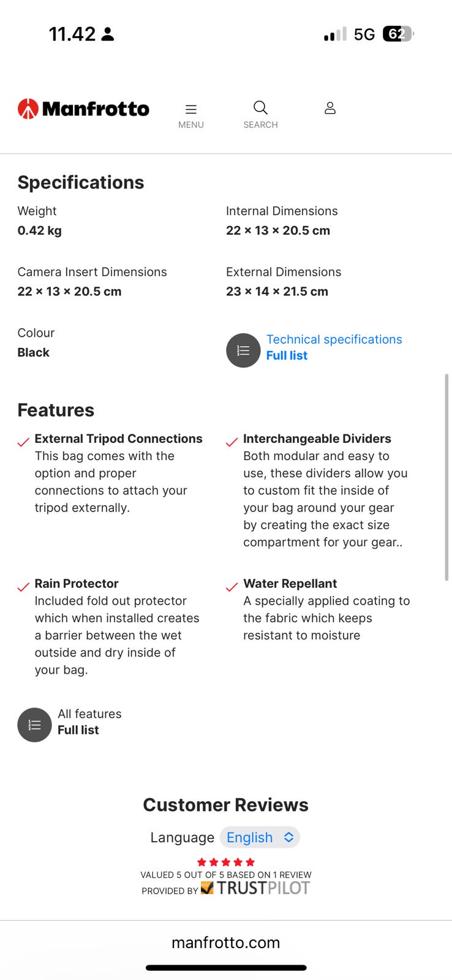This screenshot has width=452, height=980.
Task: Open All features Full list
Action: point(78,730)
